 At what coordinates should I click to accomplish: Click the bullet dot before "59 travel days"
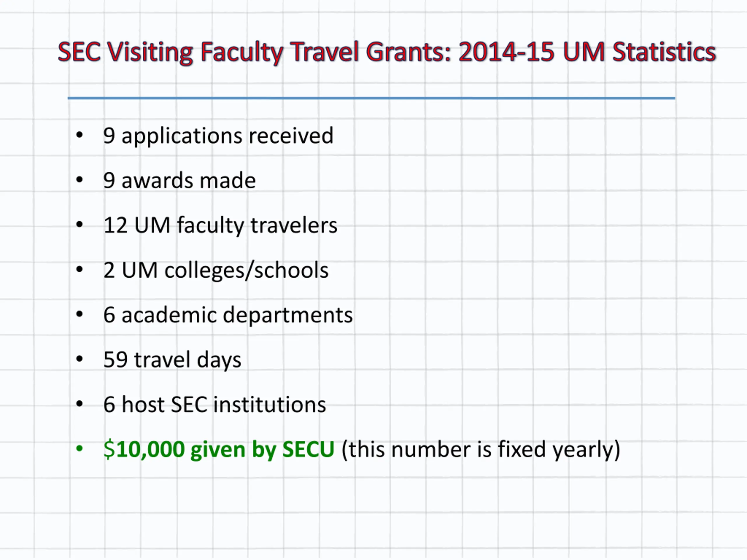(x=79, y=359)
